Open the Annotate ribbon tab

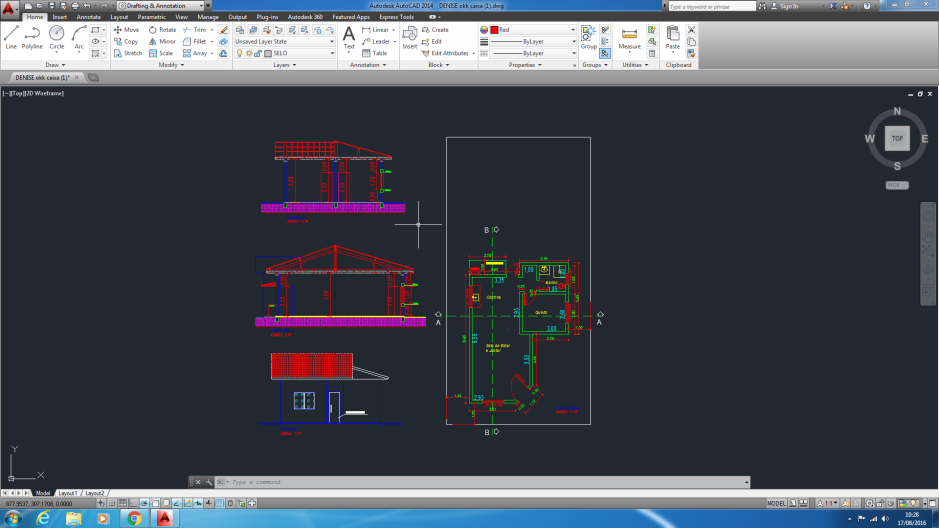click(x=88, y=17)
